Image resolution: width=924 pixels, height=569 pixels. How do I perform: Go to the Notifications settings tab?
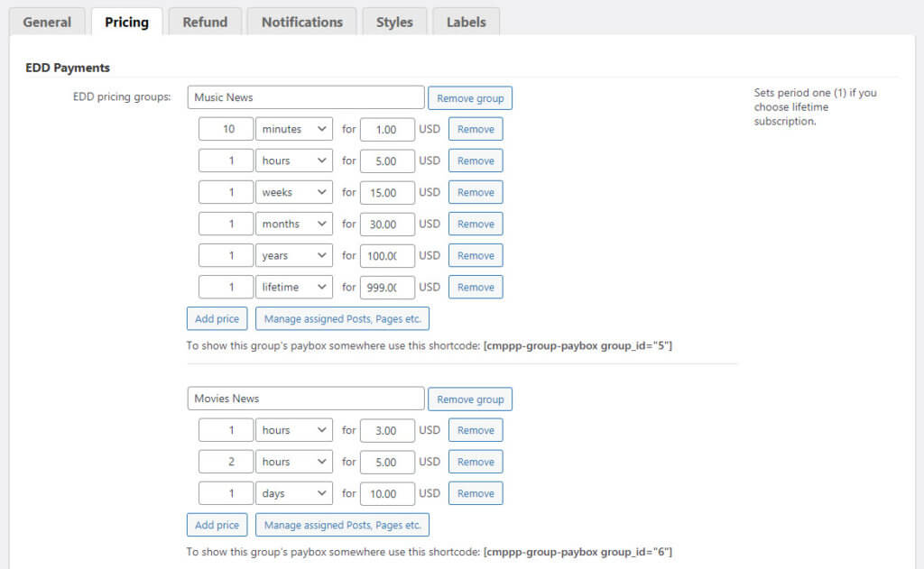click(302, 22)
